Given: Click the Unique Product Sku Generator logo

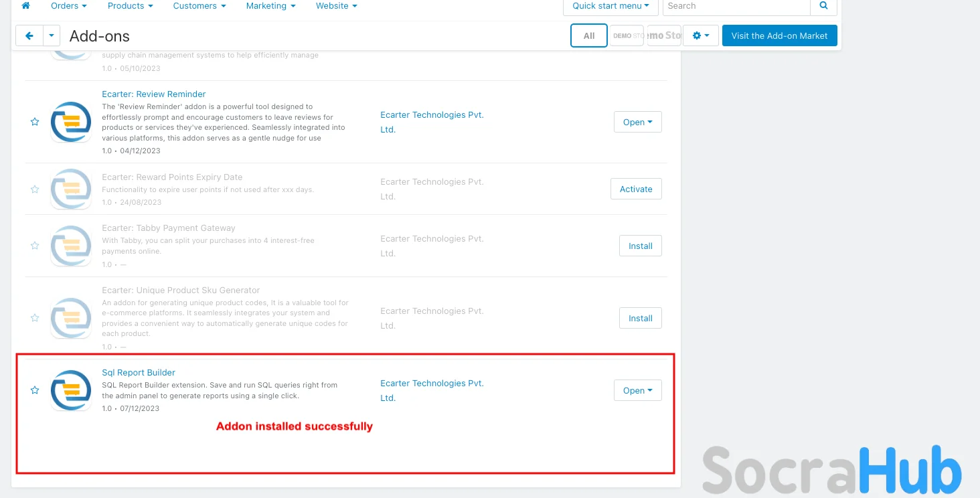Looking at the screenshot, I should pyautogui.click(x=71, y=318).
